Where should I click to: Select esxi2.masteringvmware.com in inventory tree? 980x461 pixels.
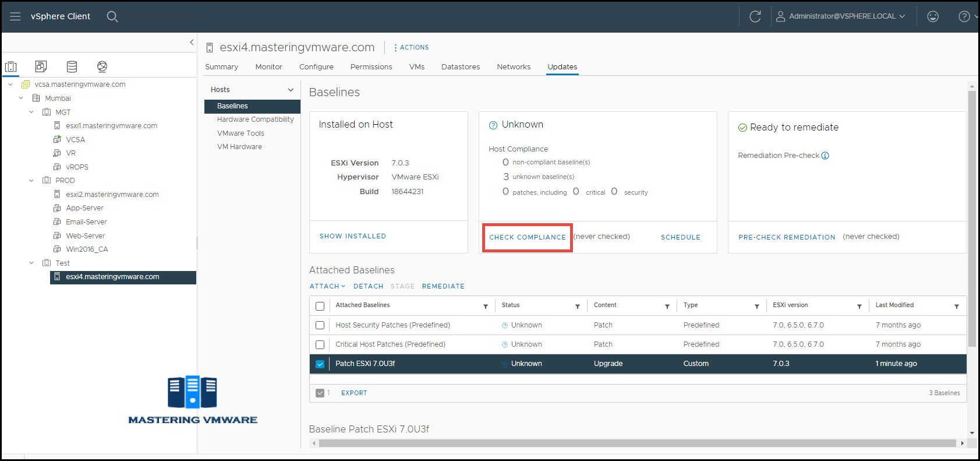112,195
